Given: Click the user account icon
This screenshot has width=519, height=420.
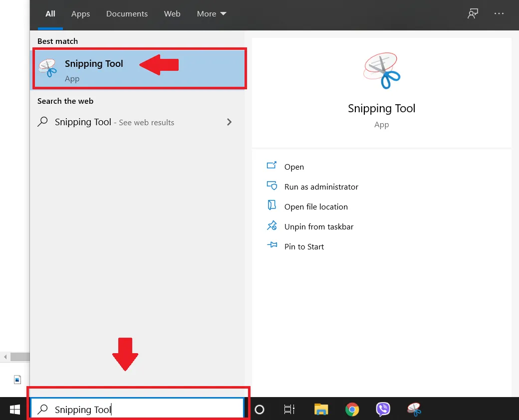Looking at the screenshot, I should [x=473, y=13].
